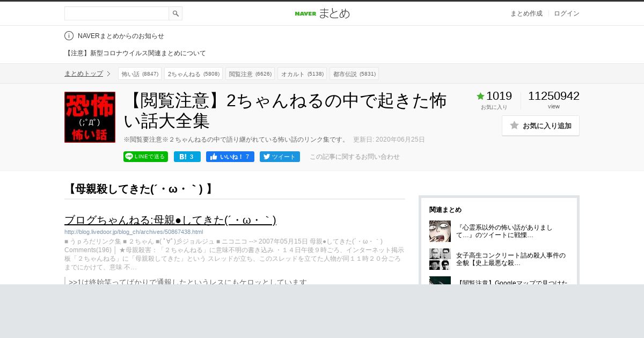Click the Twitter ツイート button

(x=280, y=157)
